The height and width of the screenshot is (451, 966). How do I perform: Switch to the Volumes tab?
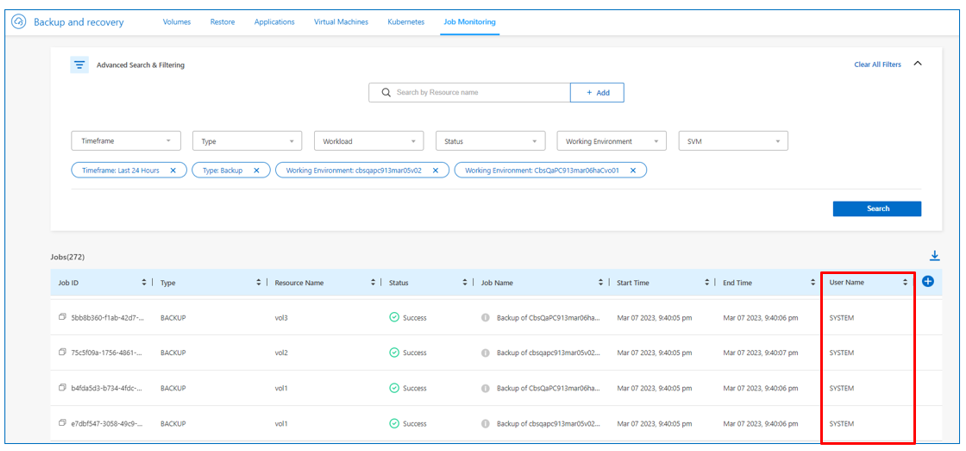point(178,21)
